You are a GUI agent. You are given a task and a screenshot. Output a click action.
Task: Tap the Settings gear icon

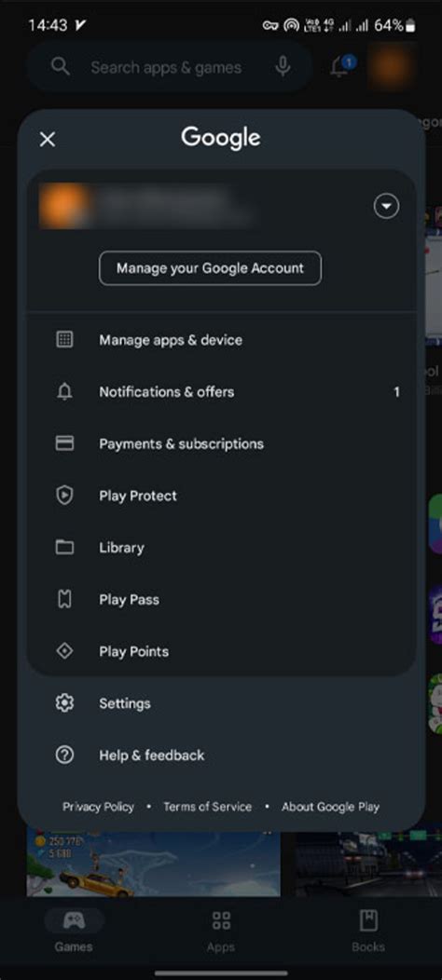pos(64,703)
